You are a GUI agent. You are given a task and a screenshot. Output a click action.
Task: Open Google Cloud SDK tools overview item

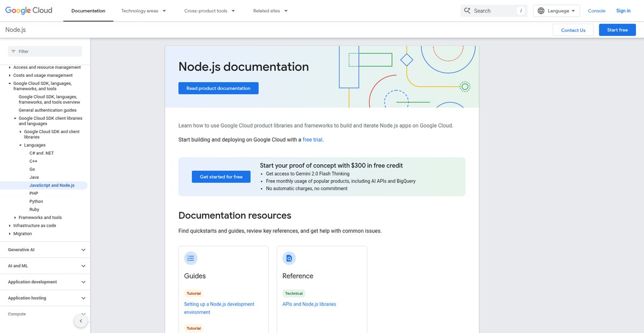(x=49, y=99)
